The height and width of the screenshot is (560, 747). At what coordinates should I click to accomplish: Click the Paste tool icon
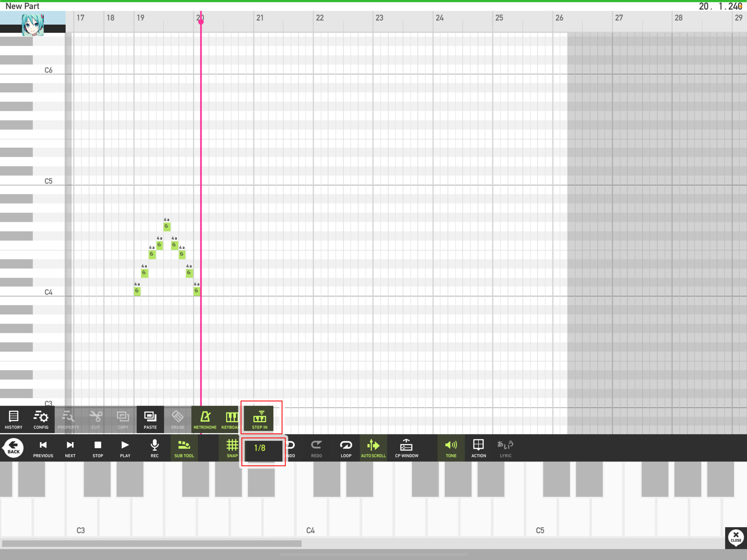tap(150, 419)
